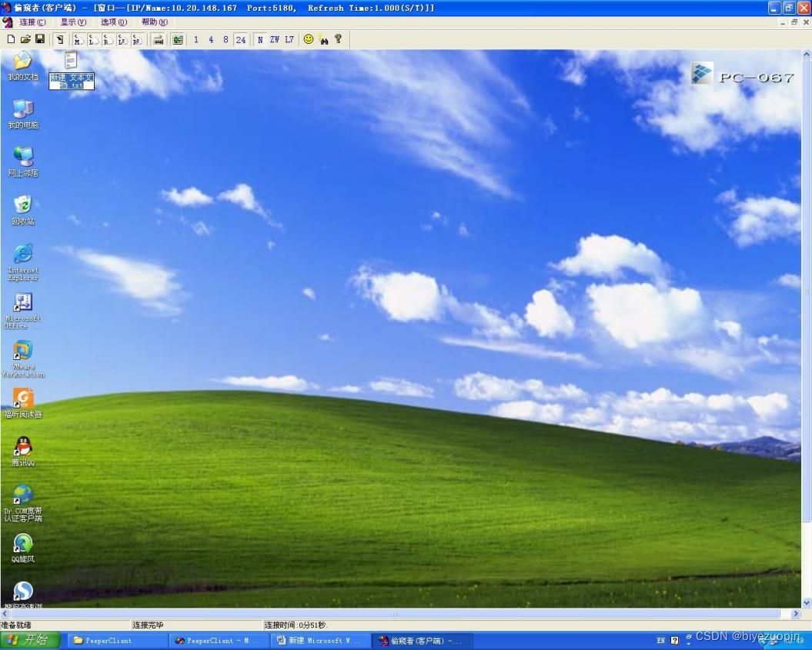812x650 pixels.
Task: Toggle the screen capture toolbar button
Action: pos(60,39)
